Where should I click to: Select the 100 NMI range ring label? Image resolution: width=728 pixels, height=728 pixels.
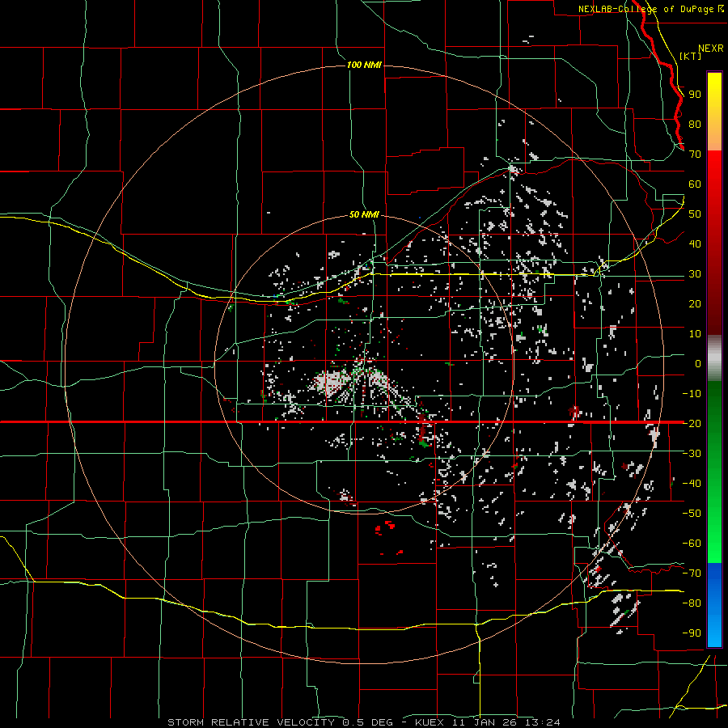[x=364, y=65]
